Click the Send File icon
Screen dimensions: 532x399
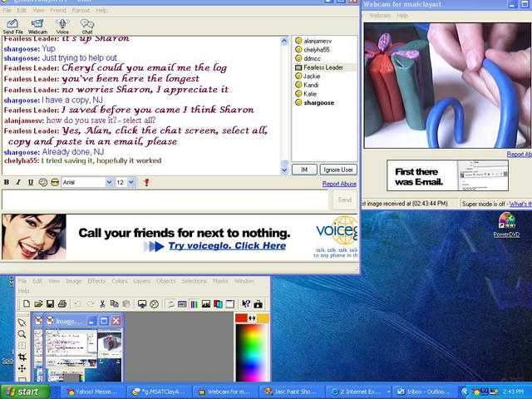[12, 27]
